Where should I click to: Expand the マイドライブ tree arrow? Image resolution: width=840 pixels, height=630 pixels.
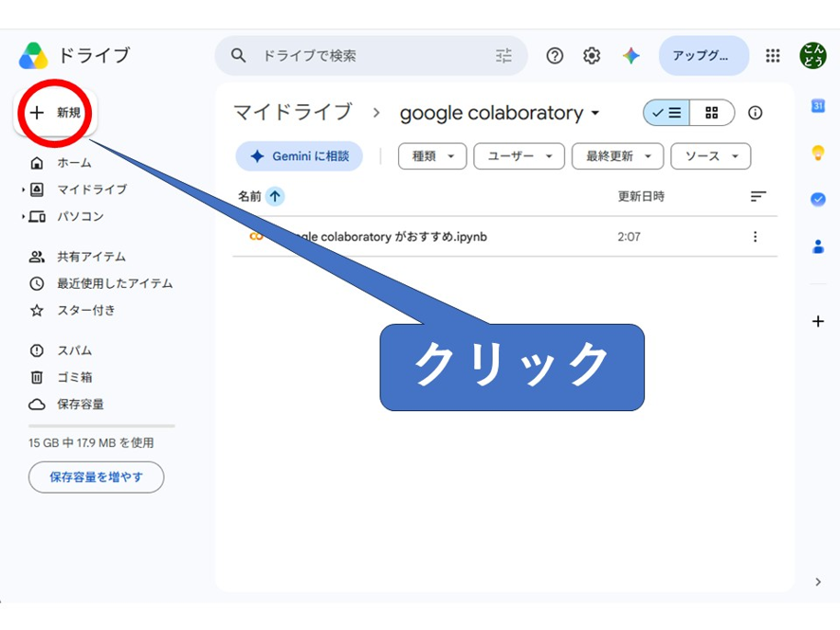pyautogui.click(x=23, y=189)
